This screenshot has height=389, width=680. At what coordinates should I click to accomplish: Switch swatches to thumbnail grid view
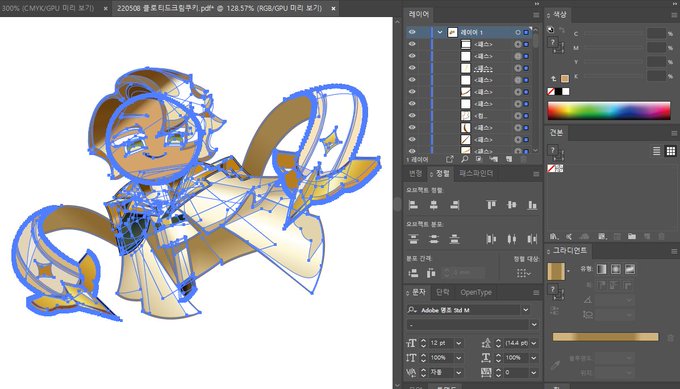tap(671, 151)
